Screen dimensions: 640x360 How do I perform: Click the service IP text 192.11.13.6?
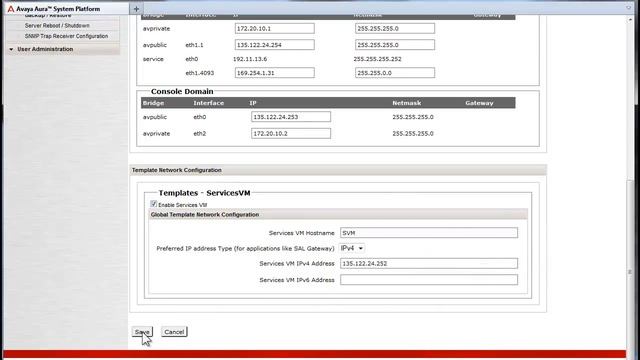tap(250, 59)
